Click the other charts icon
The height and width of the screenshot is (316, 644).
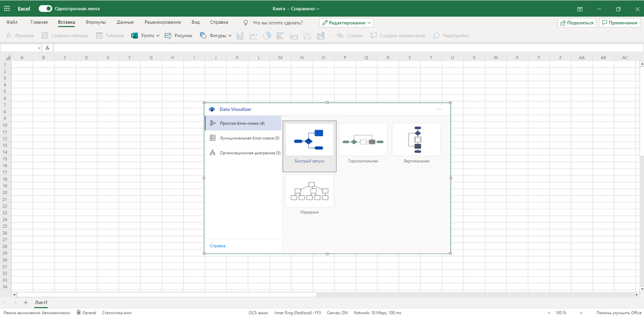tap(321, 35)
